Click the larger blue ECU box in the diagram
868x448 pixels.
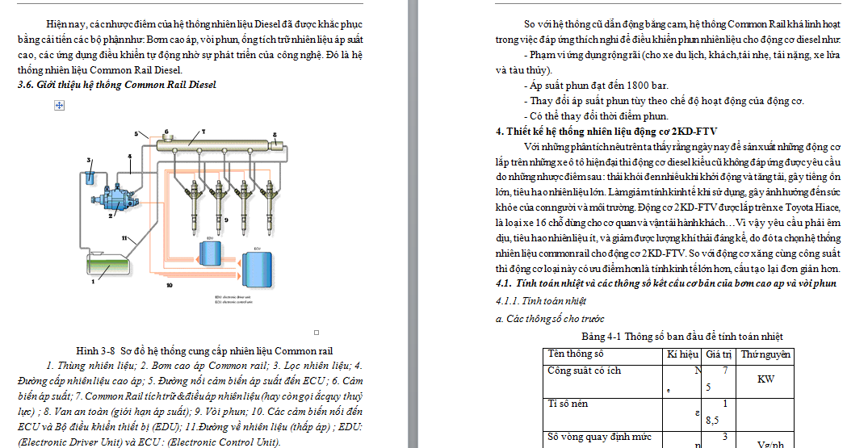pos(257,270)
